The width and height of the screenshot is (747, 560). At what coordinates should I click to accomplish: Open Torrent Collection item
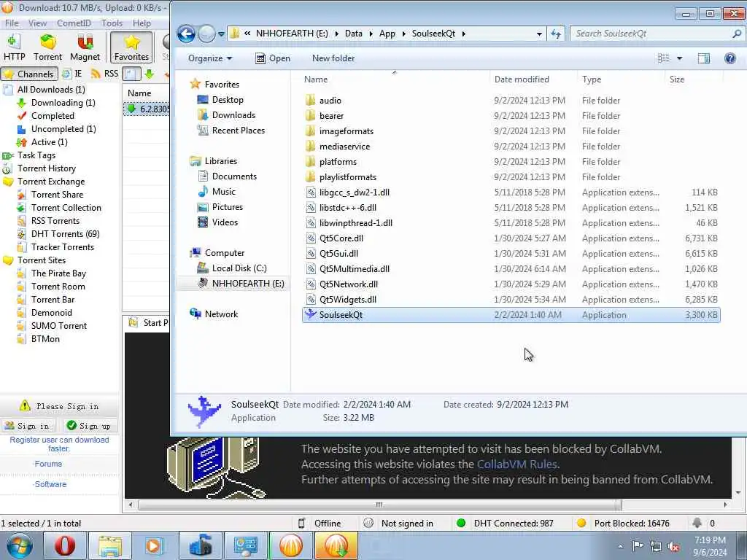click(x=66, y=208)
